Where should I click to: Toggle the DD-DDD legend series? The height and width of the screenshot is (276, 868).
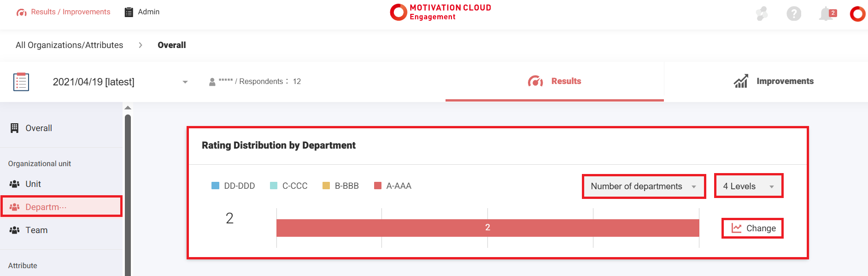[x=233, y=186]
